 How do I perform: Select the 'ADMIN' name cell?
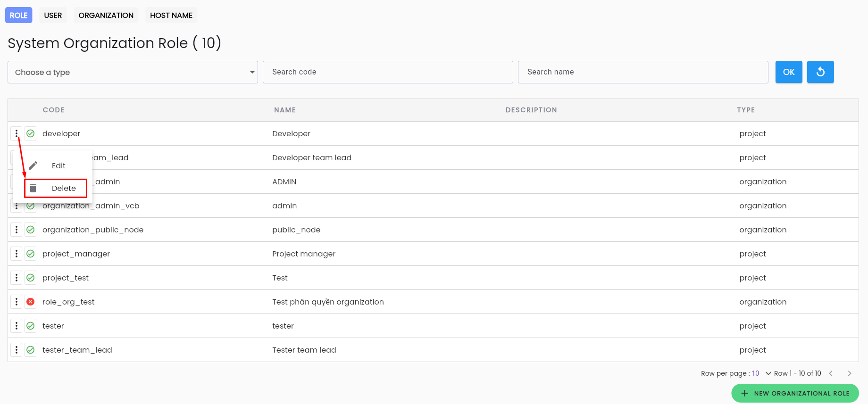tap(284, 181)
